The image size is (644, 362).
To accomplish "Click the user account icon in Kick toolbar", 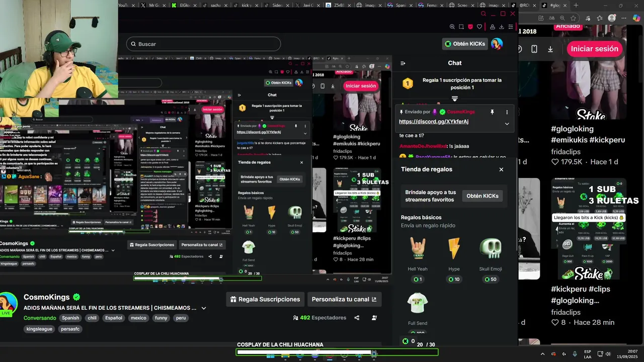I will coord(493,27).
